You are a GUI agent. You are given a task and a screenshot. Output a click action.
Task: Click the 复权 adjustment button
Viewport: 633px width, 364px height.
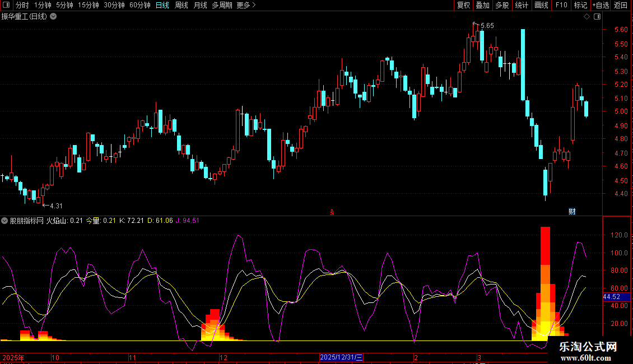point(463,5)
